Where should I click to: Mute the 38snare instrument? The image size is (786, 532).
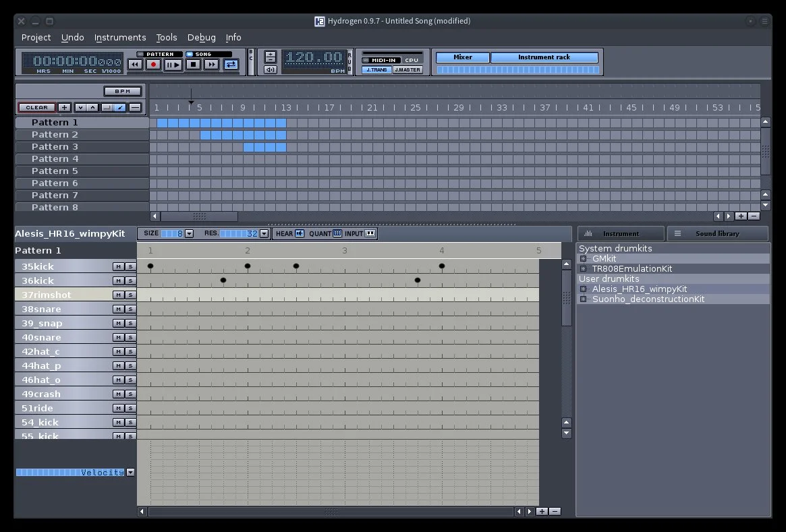click(x=118, y=309)
